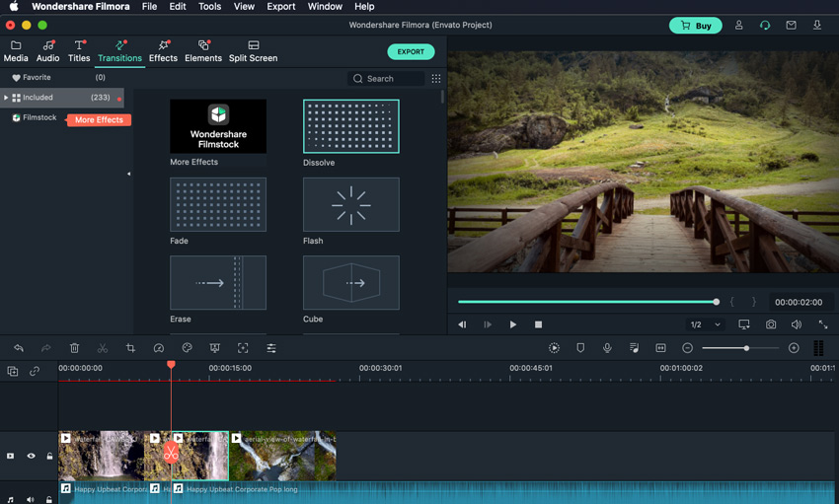Viewport: 839px width, 504px height.
Task: Toggle the grid view thumbnail size icon
Action: pos(436,79)
